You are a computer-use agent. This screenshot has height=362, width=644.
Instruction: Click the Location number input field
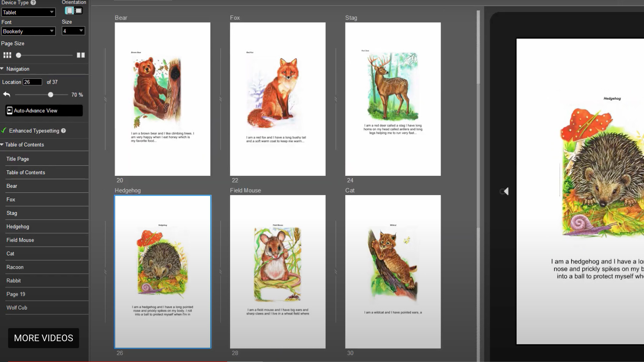[33, 82]
